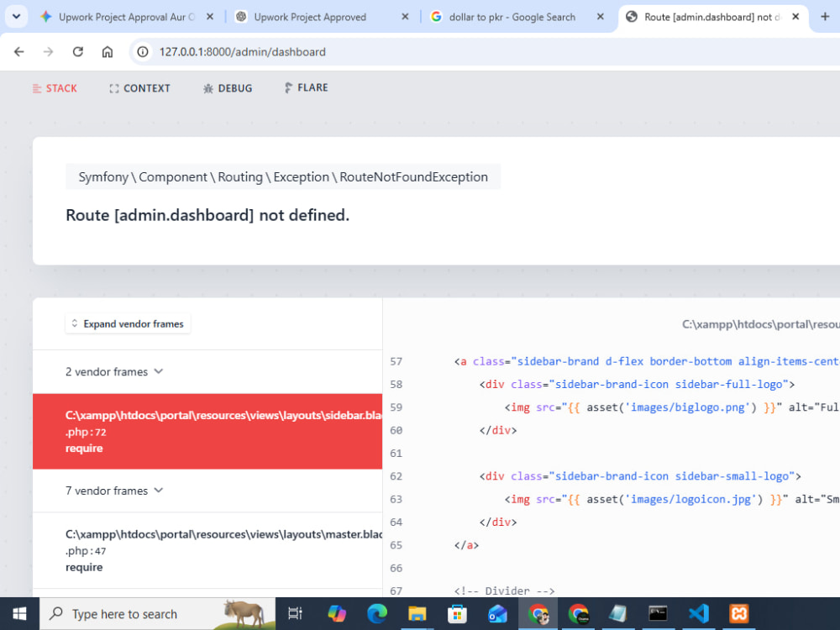Open the Command Prompt from the taskbar
Image resolution: width=840 pixels, height=630 pixels.
[x=659, y=614]
